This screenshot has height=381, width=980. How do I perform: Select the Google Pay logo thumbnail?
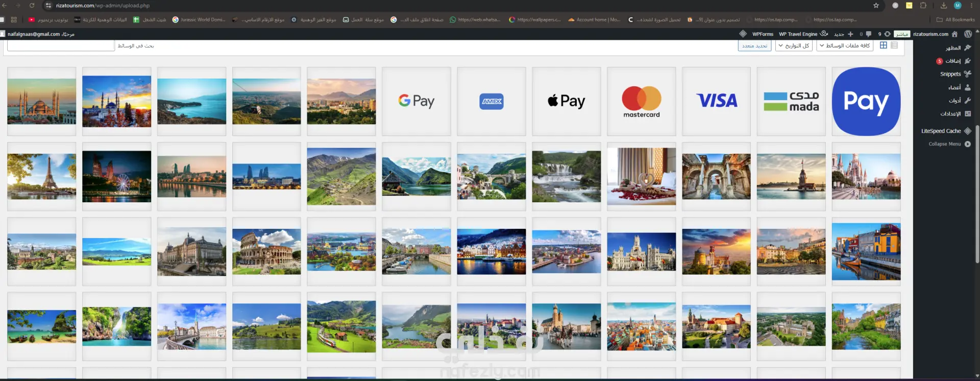[x=416, y=101]
